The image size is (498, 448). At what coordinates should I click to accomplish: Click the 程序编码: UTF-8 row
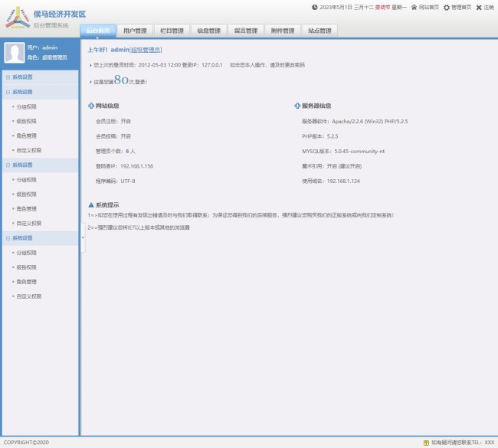[x=116, y=181]
